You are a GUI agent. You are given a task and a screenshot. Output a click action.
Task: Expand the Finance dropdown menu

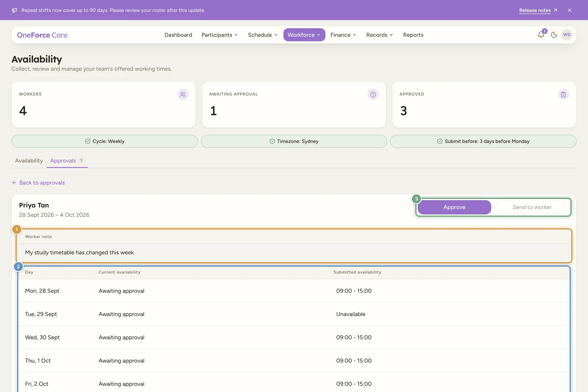tap(343, 35)
